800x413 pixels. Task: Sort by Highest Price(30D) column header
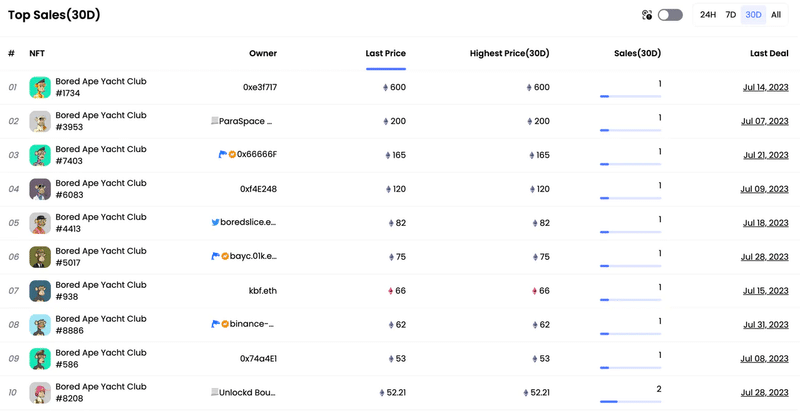tap(510, 53)
